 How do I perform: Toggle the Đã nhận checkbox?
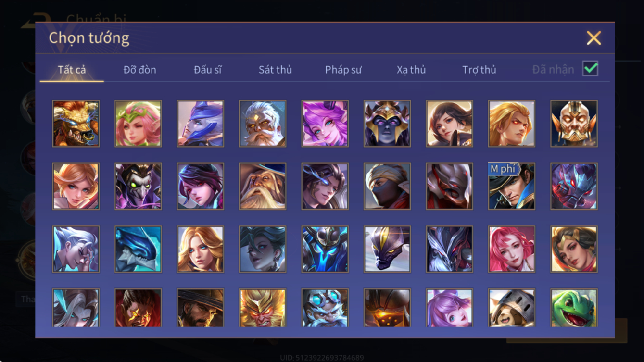(590, 69)
